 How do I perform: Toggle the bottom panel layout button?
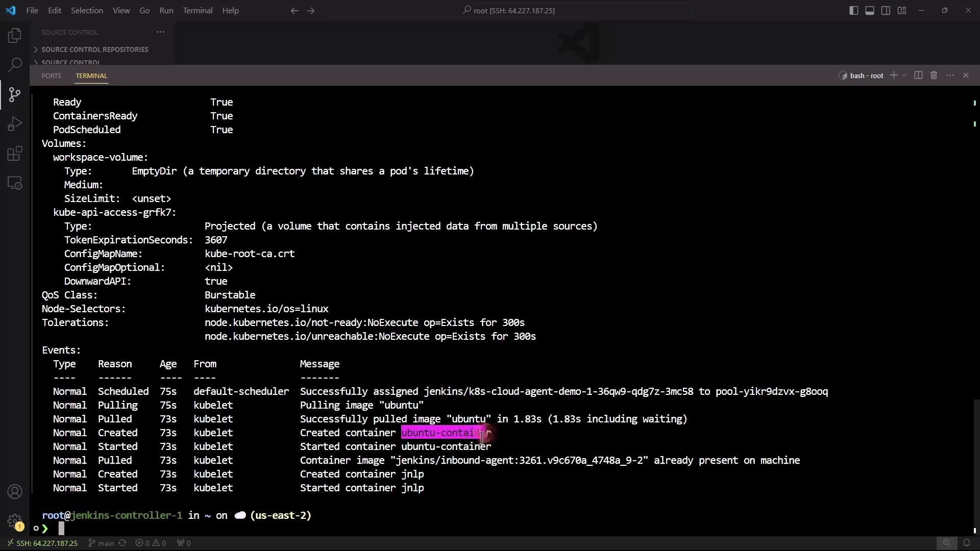(x=870, y=10)
